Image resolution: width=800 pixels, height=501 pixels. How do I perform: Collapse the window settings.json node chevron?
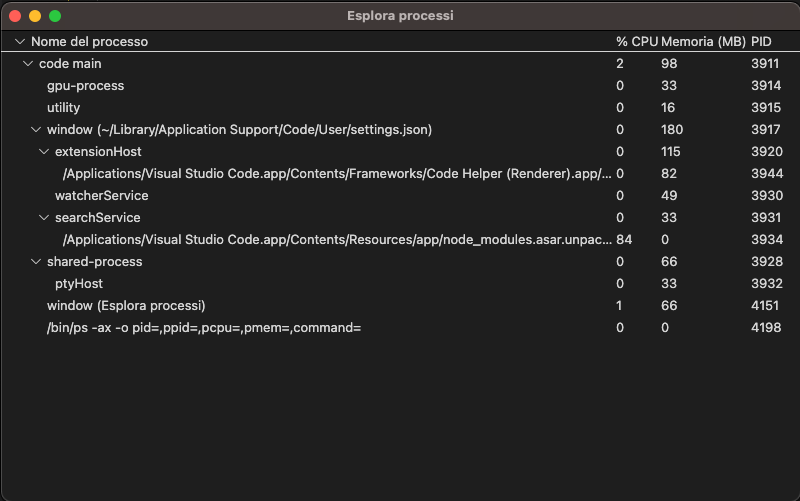click(36, 130)
